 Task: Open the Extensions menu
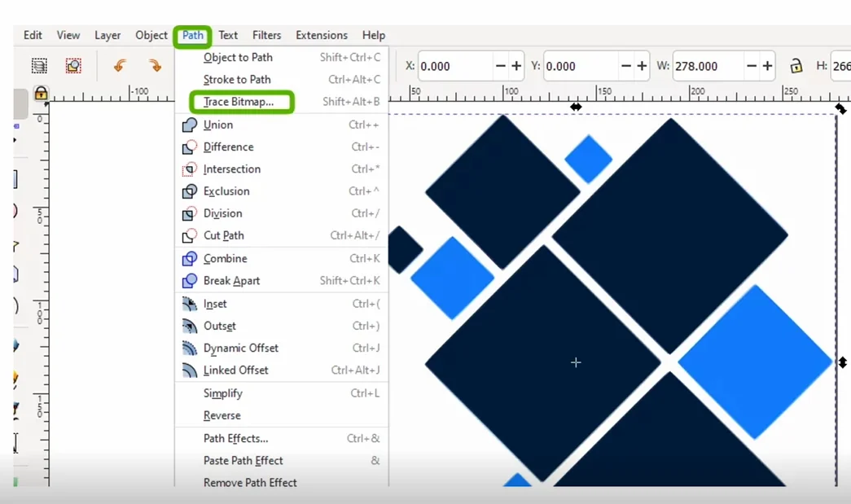tap(322, 35)
